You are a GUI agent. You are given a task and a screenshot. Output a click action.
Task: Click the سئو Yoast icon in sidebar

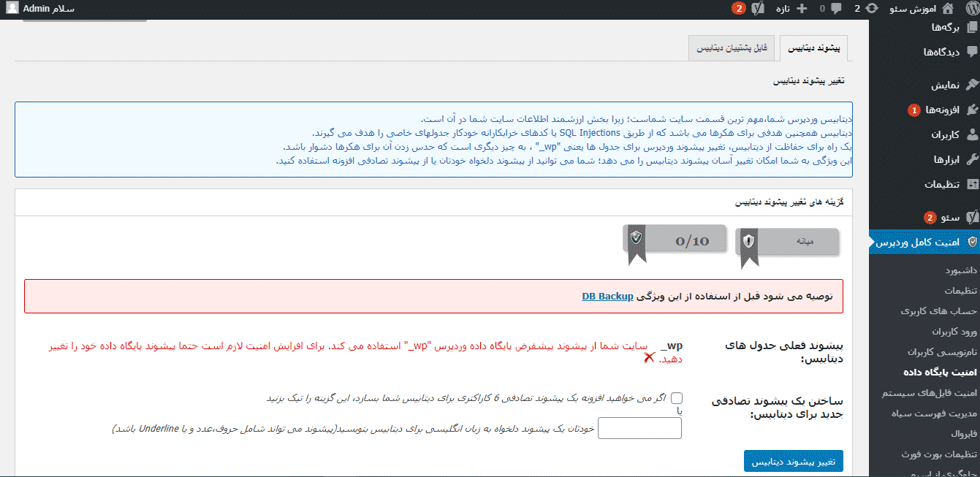point(972,217)
